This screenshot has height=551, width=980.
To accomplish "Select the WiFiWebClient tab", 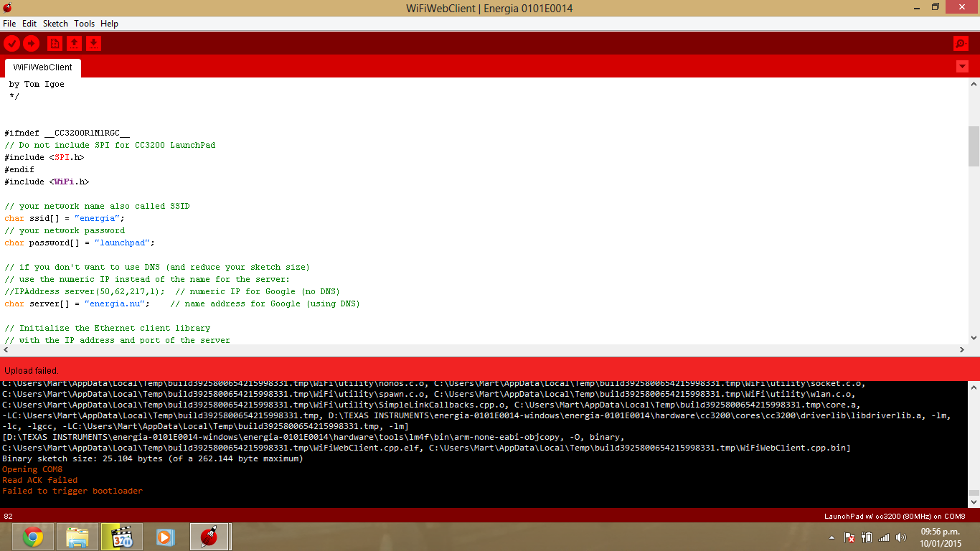I will 43,67.
